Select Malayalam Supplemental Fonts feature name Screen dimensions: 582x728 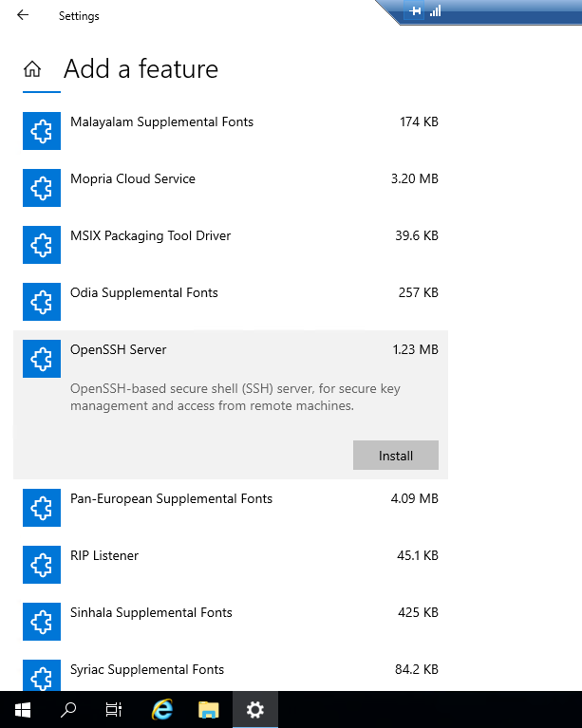tap(161, 122)
